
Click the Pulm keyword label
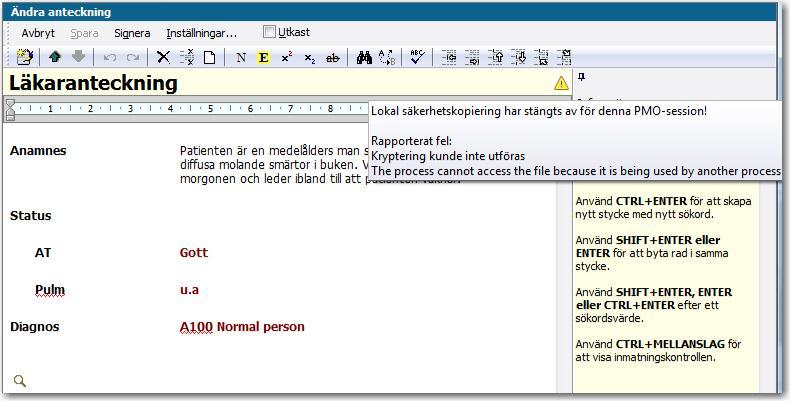50,290
